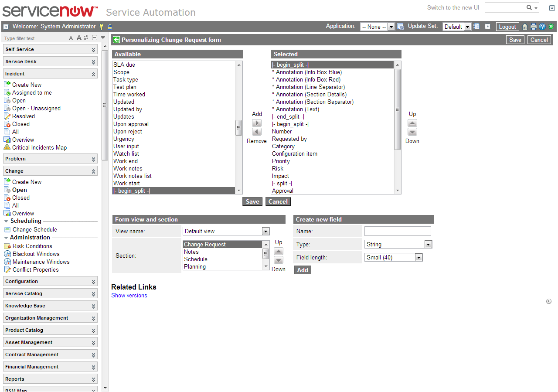Refresh the navigator using the refresh icon
Viewport: 558px width, 392px height.
click(x=85, y=38)
